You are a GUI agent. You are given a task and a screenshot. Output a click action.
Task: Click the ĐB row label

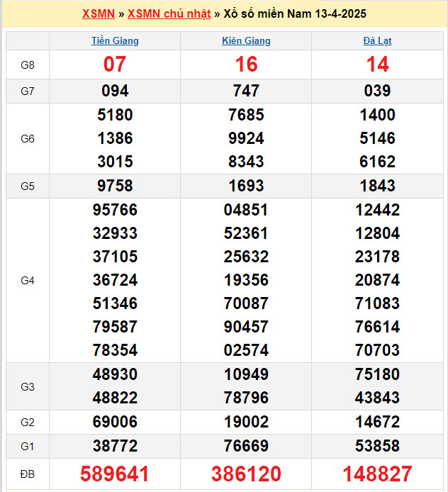28,474
